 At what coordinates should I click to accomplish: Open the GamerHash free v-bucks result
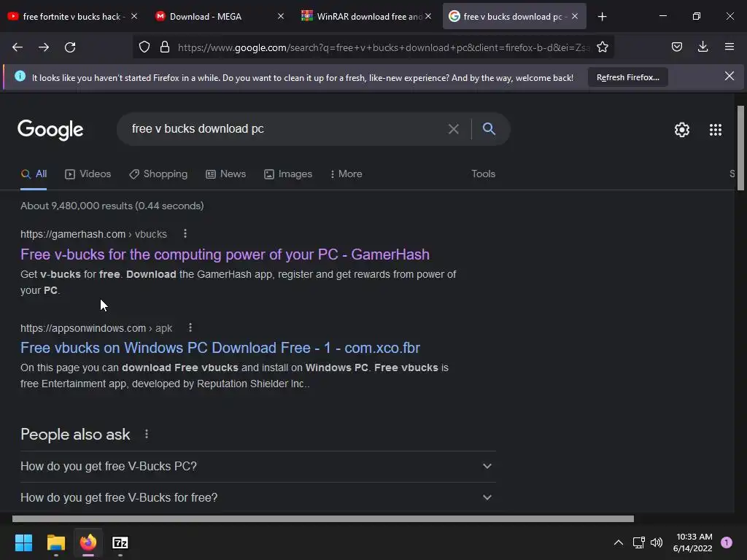point(225,254)
